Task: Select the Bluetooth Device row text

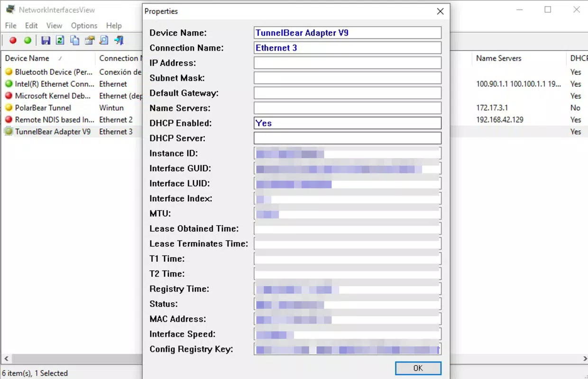Action: point(54,72)
